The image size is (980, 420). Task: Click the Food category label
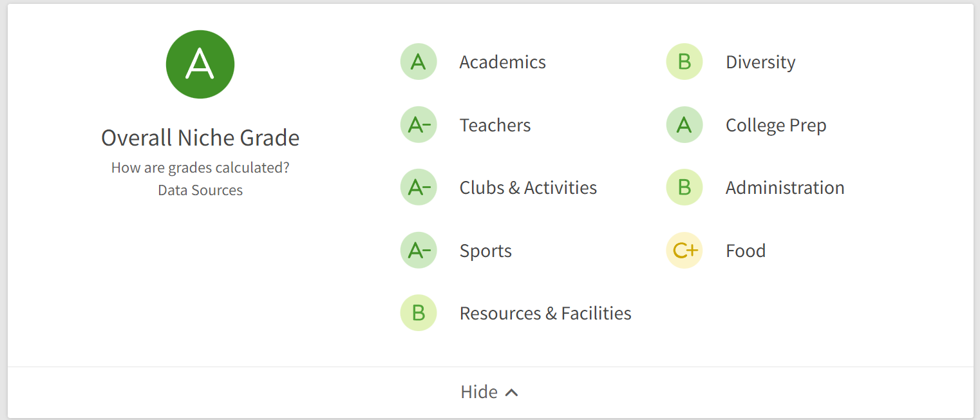click(745, 250)
